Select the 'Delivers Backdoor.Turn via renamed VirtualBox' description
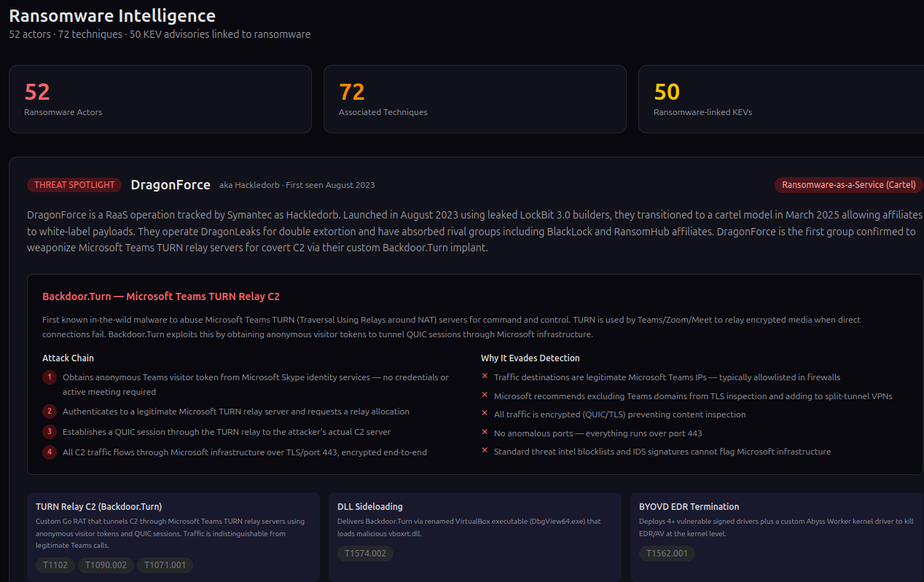The width and height of the screenshot is (924, 582). (469, 527)
